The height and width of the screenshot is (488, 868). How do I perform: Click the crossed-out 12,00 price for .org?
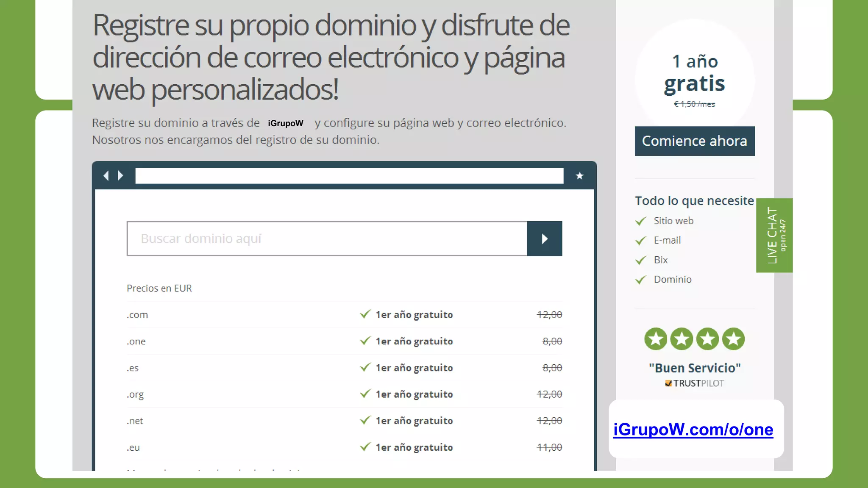coord(549,394)
